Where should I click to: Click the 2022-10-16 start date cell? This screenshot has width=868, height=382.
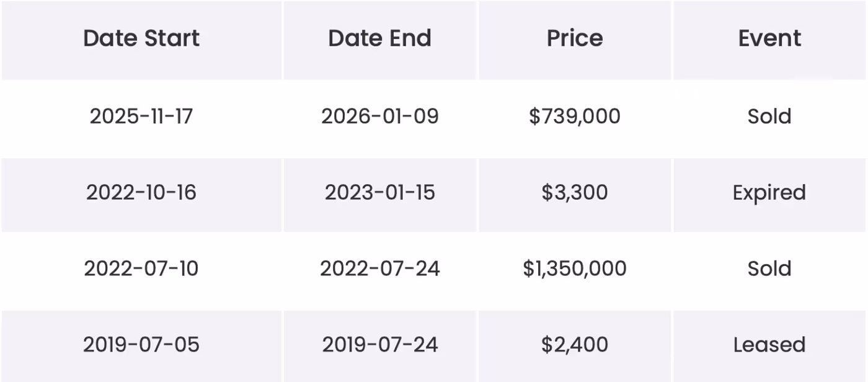click(141, 192)
